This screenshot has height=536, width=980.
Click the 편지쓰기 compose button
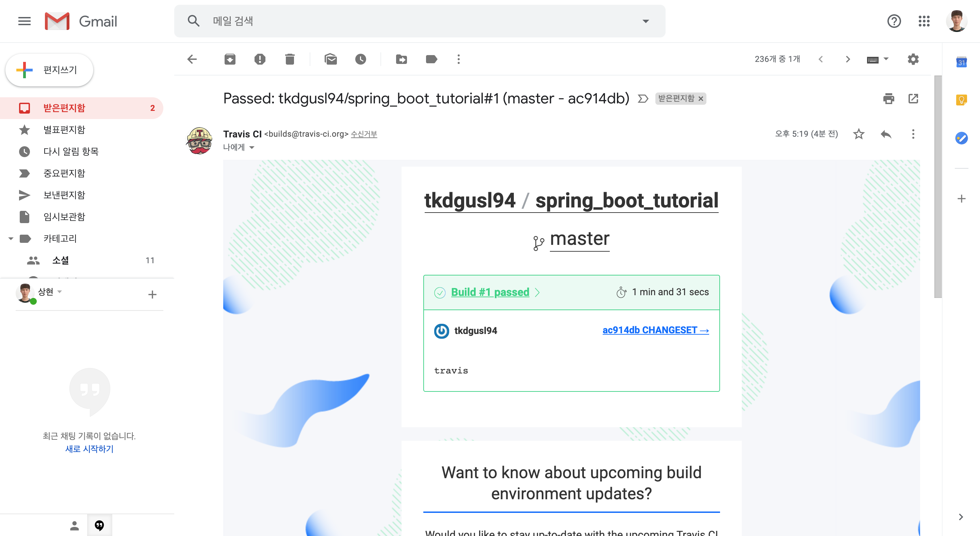coord(49,70)
